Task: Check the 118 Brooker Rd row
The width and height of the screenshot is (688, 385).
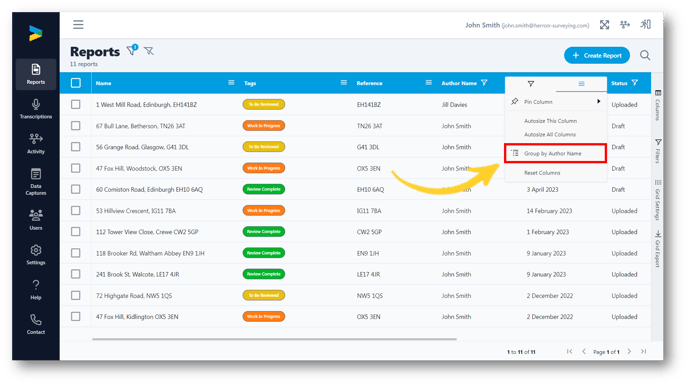Action: pyautogui.click(x=75, y=253)
